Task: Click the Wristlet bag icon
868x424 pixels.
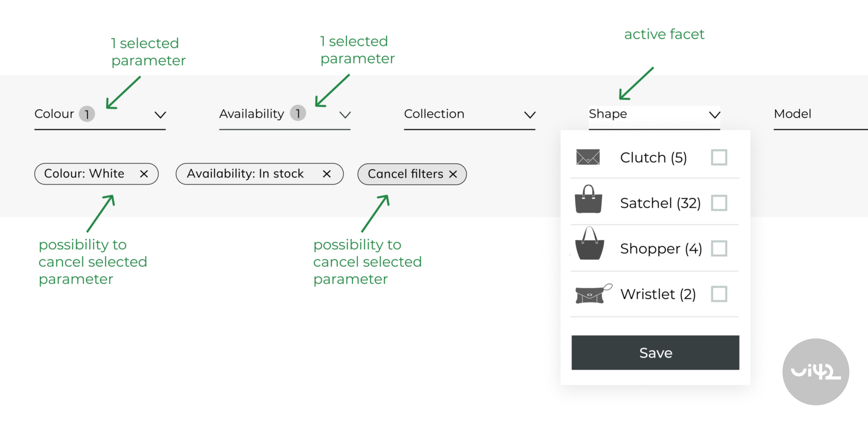Action: click(592, 293)
